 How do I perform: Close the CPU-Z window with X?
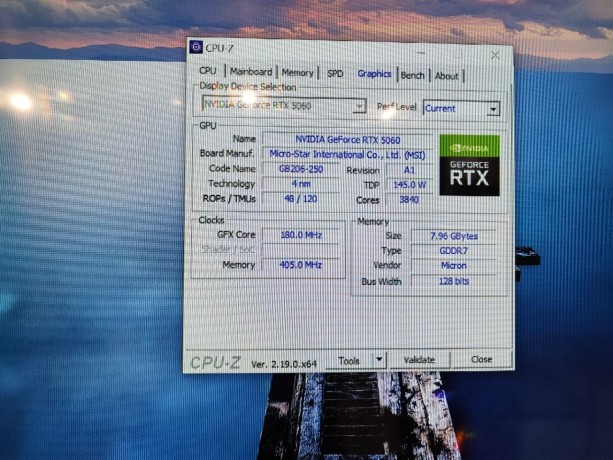(x=495, y=55)
